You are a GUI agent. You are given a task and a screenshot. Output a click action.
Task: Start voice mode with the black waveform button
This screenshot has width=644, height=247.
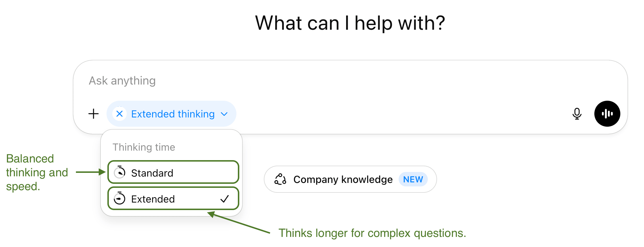(607, 114)
